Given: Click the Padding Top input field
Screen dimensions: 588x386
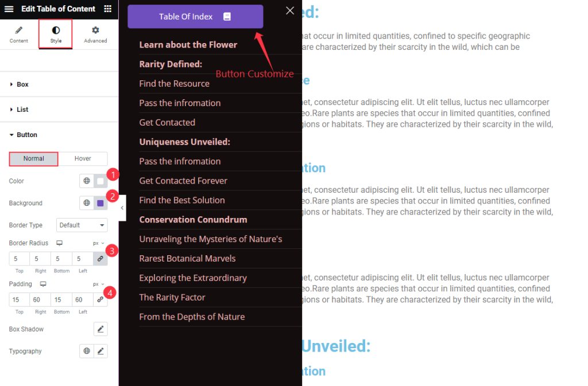Looking at the screenshot, I should point(19,299).
